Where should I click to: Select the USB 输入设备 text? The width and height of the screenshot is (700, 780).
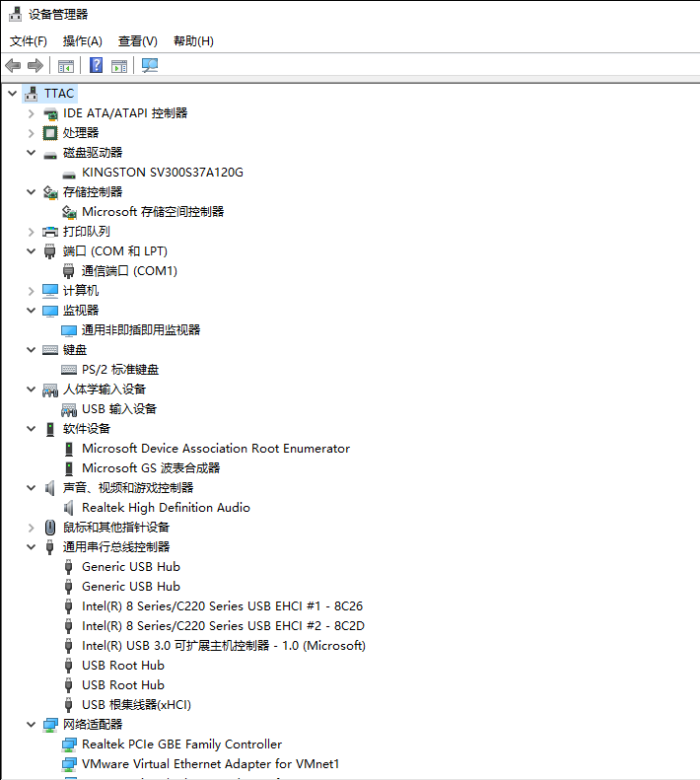(119, 409)
